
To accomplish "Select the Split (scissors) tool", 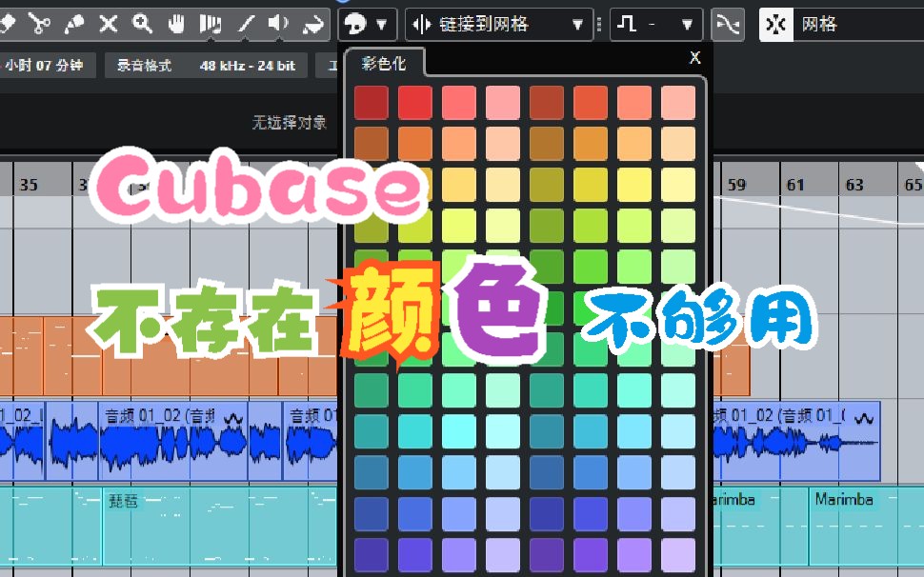I will click(42, 25).
